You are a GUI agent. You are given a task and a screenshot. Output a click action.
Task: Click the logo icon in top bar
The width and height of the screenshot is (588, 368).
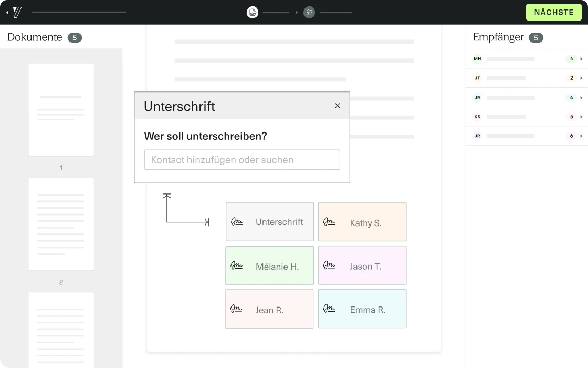coord(17,12)
